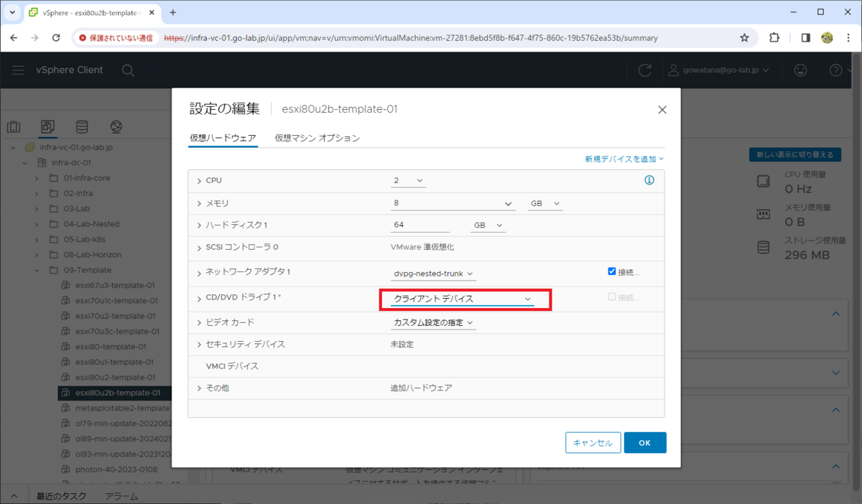Select Networking inventory icon
The height and width of the screenshot is (504, 862).
(x=116, y=127)
